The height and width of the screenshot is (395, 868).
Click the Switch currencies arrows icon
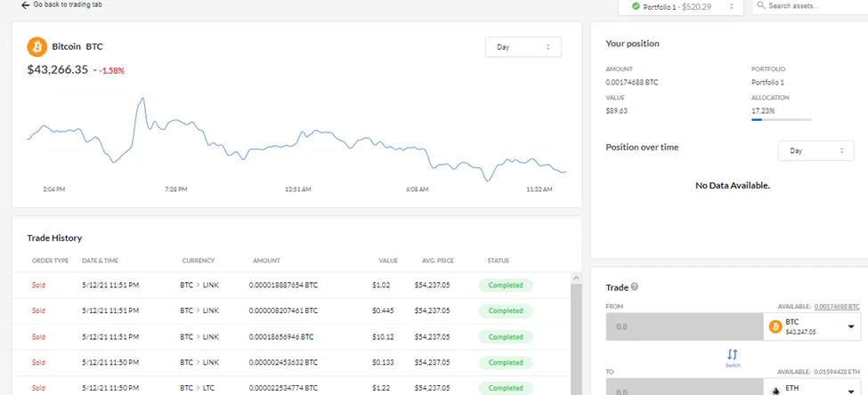pyautogui.click(x=733, y=354)
